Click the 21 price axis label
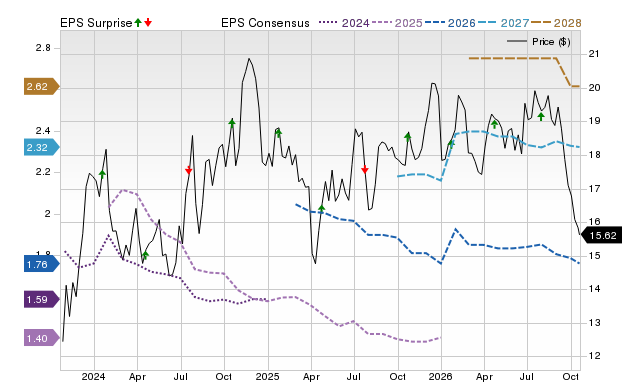640x382 pixels. click(x=594, y=54)
